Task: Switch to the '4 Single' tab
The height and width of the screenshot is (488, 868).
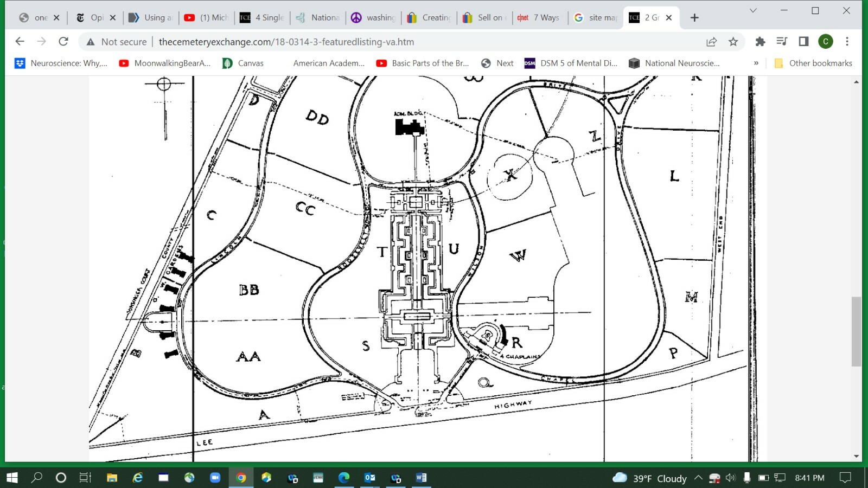Action: point(263,18)
